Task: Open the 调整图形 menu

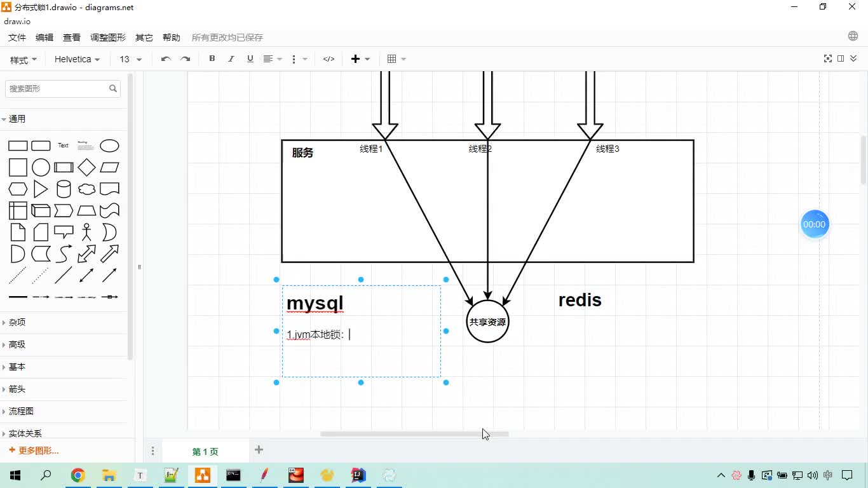Action: point(108,37)
